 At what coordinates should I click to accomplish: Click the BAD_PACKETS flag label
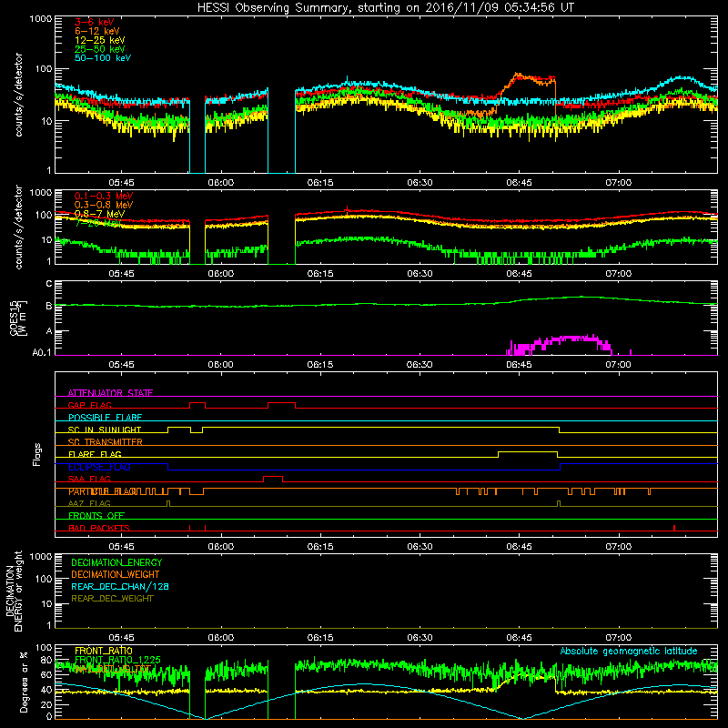[99, 528]
